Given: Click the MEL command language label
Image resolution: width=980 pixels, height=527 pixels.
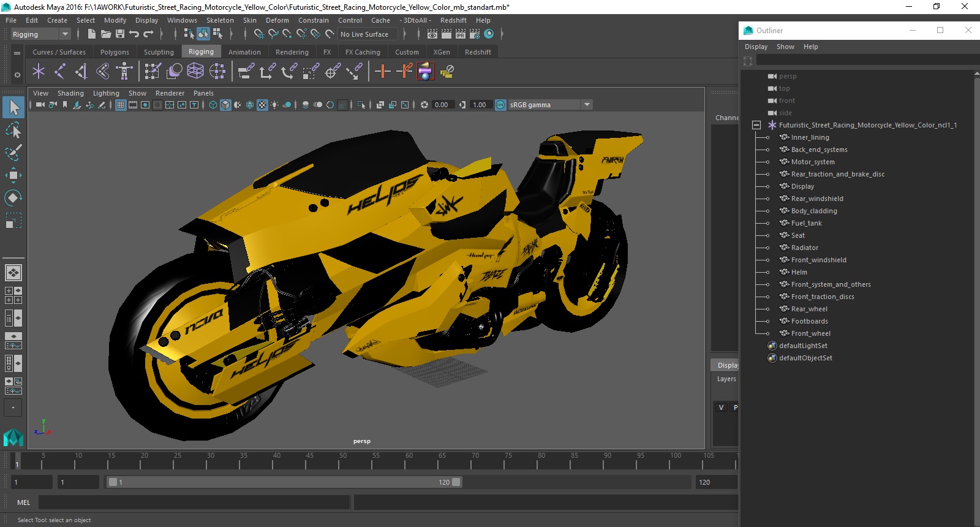Looking at the screenshot, I should pyautogui.click(x=23, y=502).
